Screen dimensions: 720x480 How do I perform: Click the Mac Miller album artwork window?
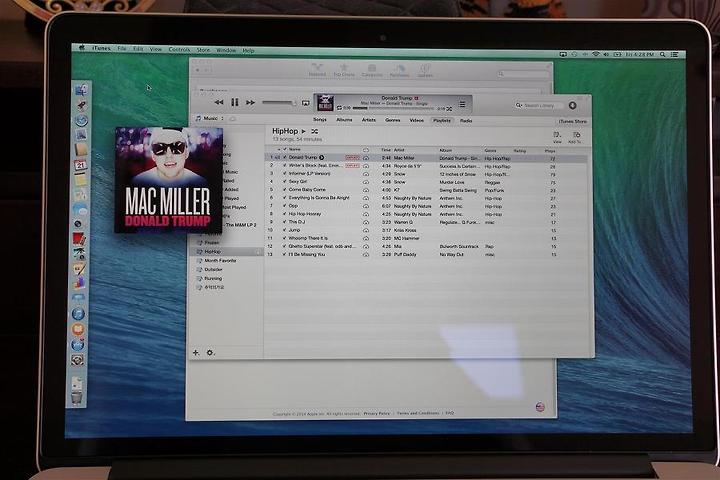pos(169,180)
